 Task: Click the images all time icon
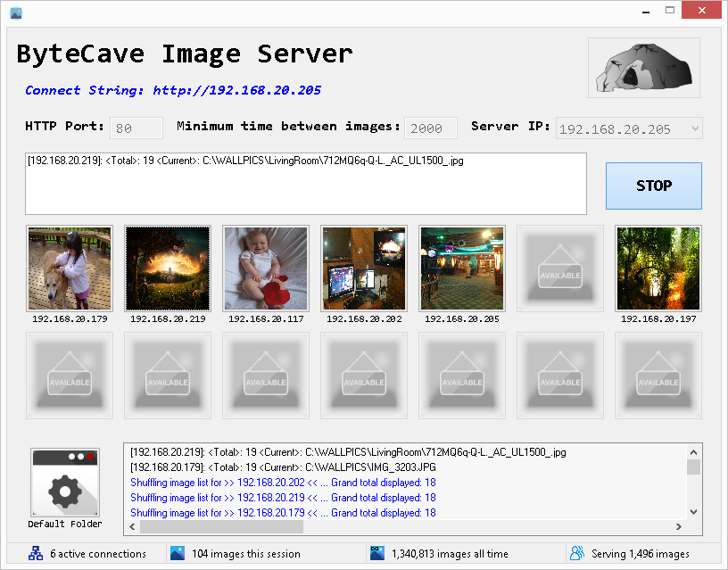[377, 553]
